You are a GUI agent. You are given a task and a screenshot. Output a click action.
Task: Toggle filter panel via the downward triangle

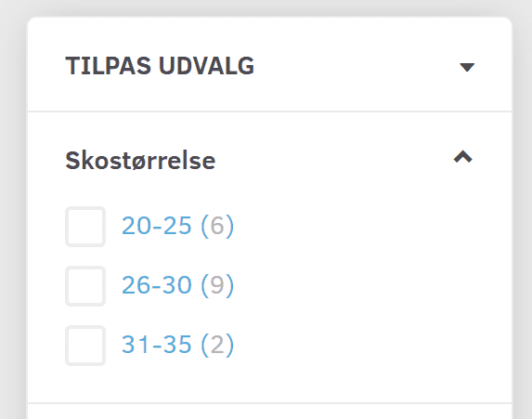tap(467, 67)
